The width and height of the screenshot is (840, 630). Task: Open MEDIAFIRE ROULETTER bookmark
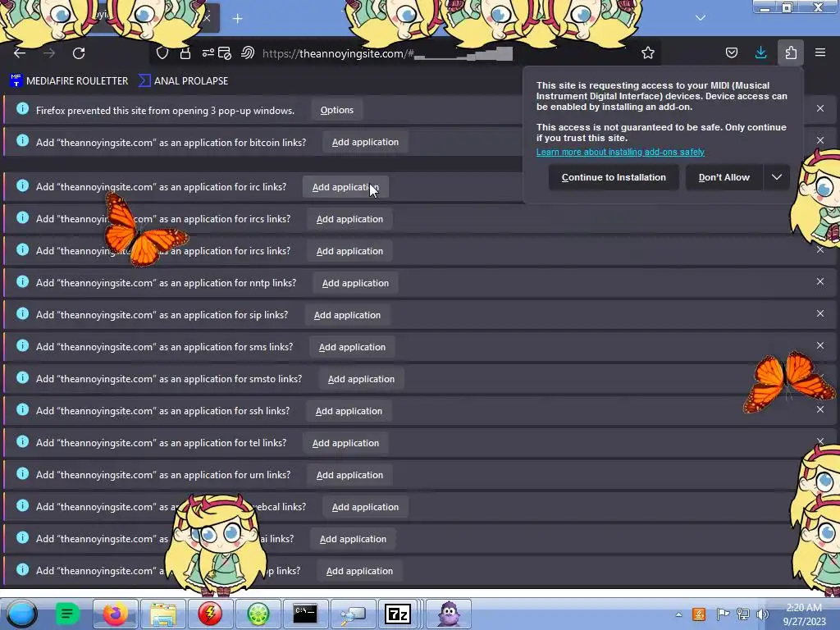[x=69, y=81]
